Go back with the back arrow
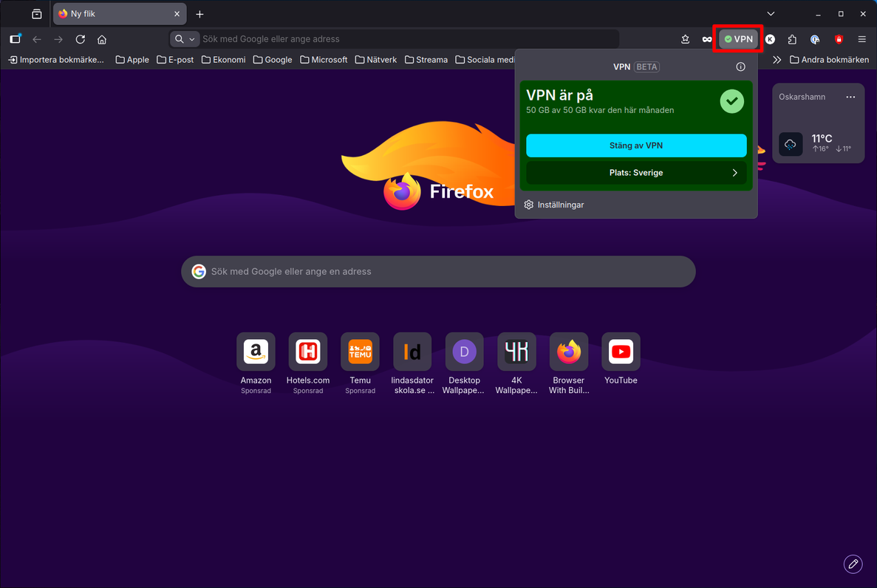Viewport: 877px width, 588px height. pyautogui.click(x=37, y=39)
